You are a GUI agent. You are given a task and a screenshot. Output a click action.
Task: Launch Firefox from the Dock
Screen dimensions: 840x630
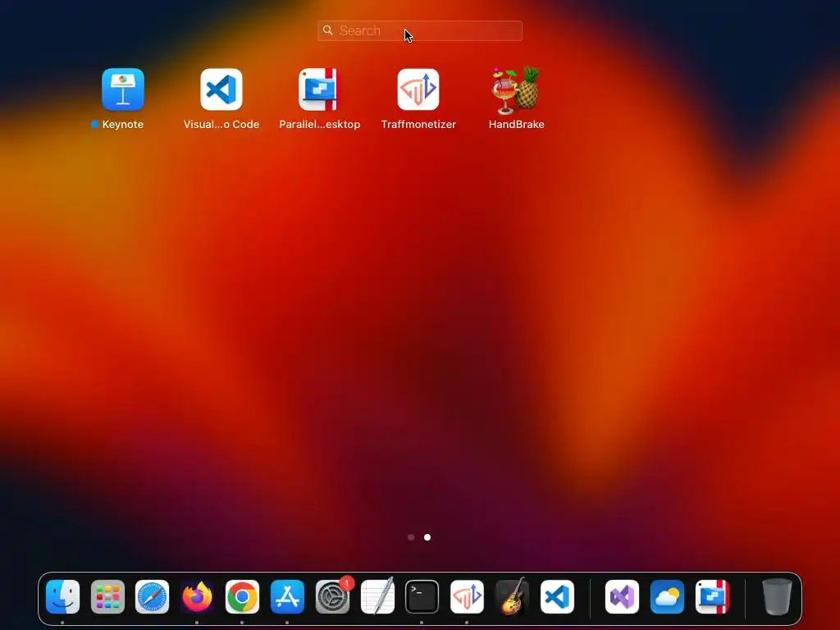point(197,596)
